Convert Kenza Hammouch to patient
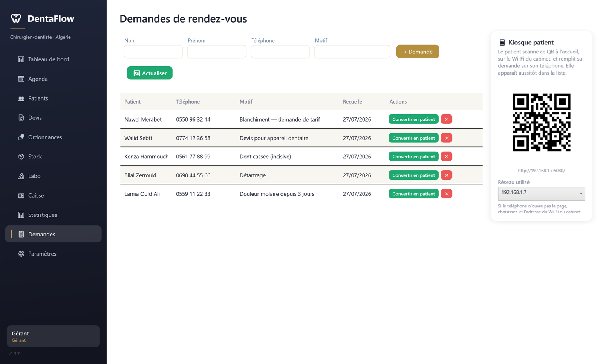Viewport: 603px width, 364px height. coord(413,157)
